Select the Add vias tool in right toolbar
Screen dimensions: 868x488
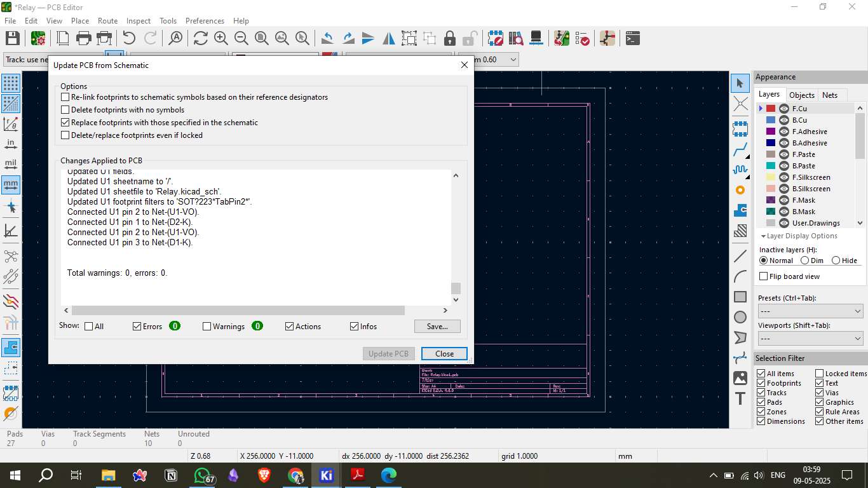coord(740,190)
